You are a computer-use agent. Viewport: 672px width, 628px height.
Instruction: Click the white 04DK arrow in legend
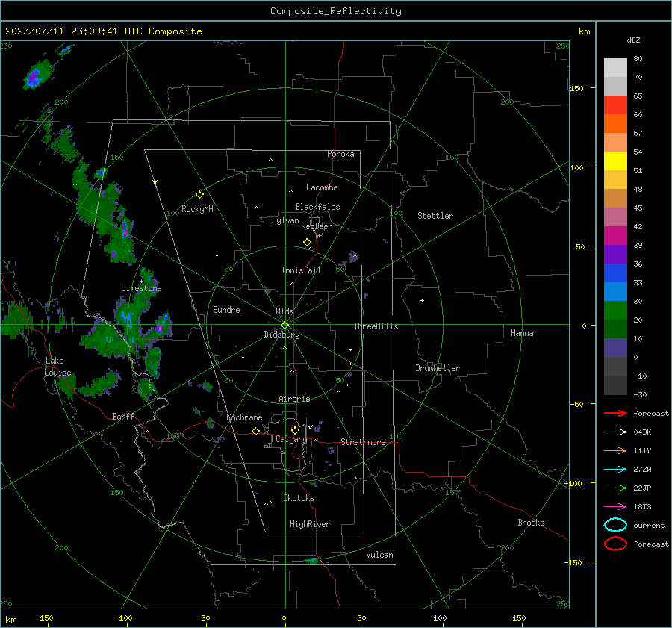click(x=615, y=432)
